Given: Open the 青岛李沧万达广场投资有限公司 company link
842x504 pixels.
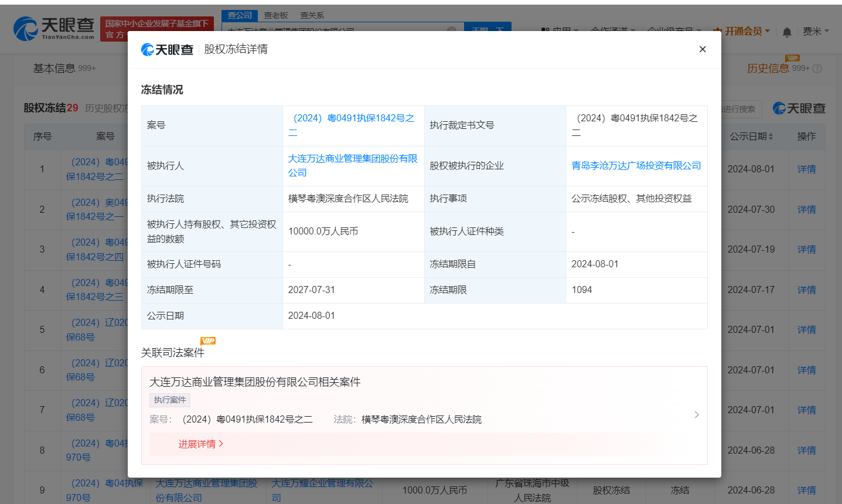Looking at the screenshot, I should [636, 165].
